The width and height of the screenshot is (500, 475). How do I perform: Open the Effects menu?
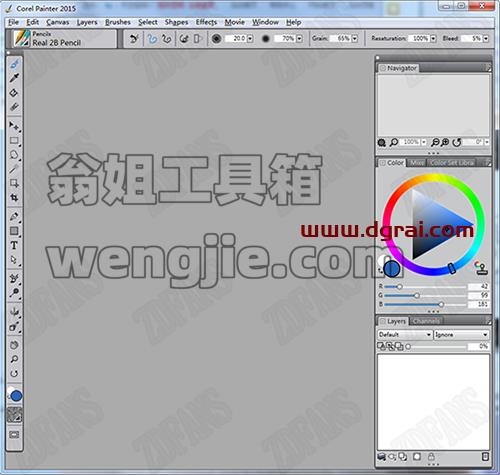206,22
